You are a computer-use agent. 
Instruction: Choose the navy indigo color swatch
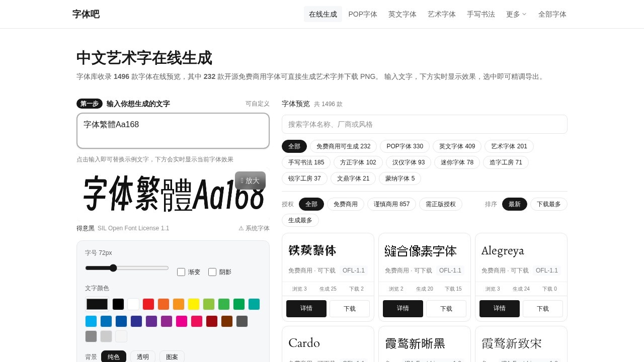(136, 321)
